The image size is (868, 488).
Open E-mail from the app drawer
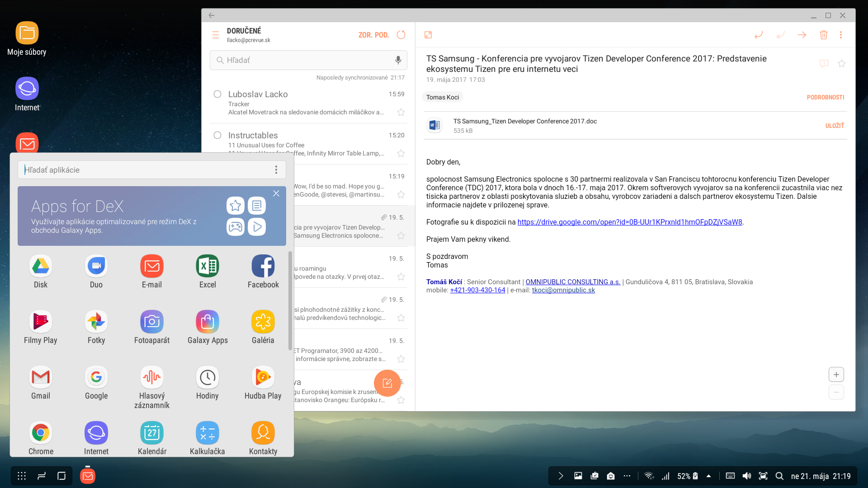tap(152, 272)
